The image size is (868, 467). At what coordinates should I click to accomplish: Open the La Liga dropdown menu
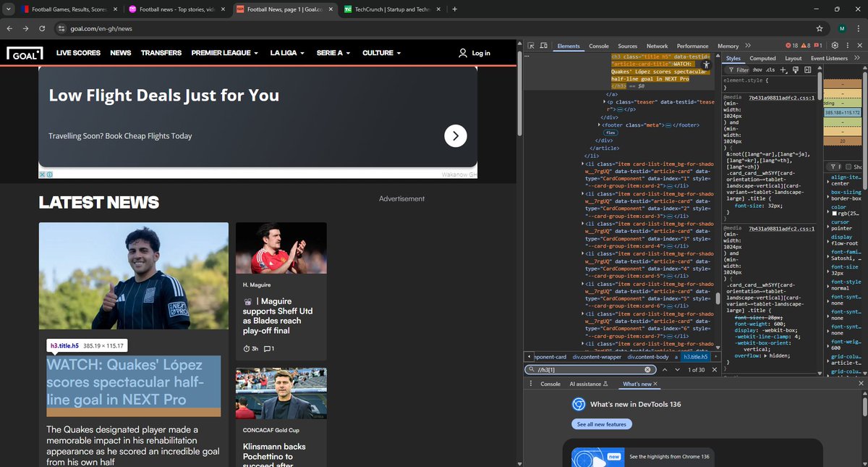(287, 53)
